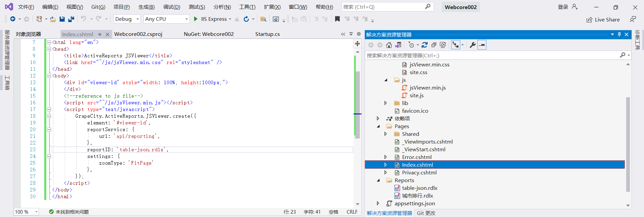Click the pending changes filter clock icon
This screenshot has width=644, height=217.
411,45
